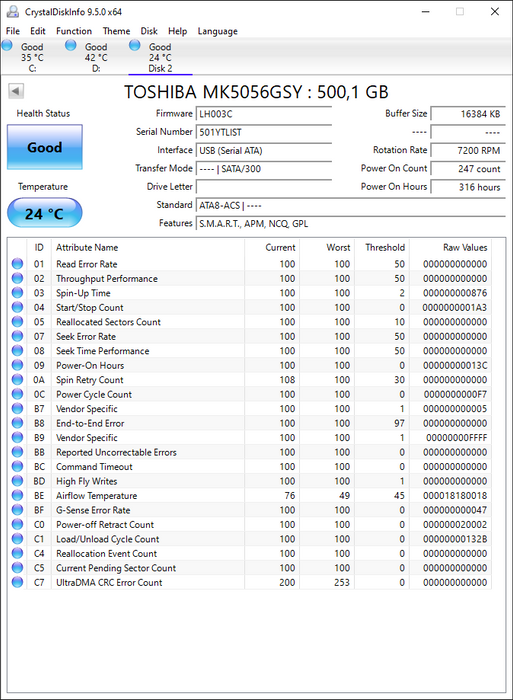Open the Edit menu

point(38,31)
